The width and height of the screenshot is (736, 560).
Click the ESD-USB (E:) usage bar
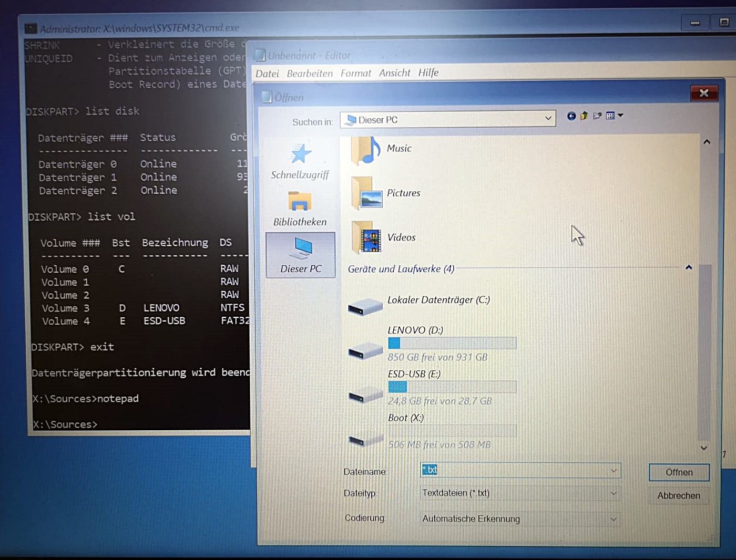tap(452, 387)
